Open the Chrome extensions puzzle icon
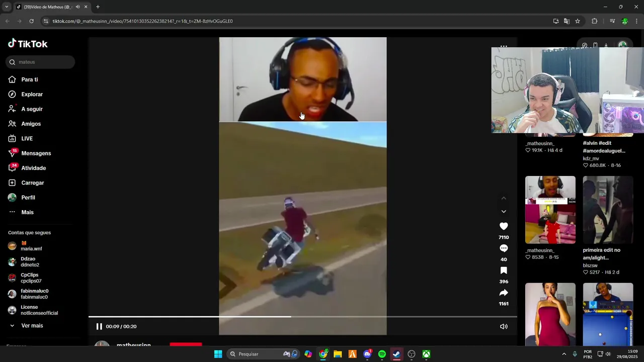This screenshot has height=362, width=644. pos(594,21)
